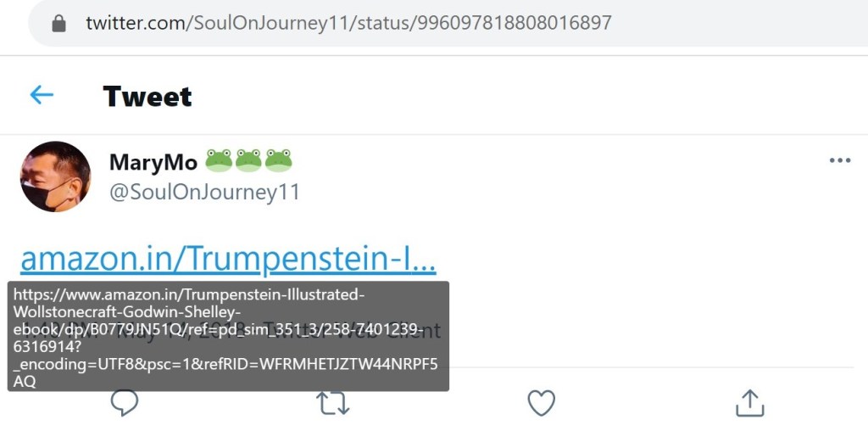Reply to the tweet
This screenshot has width=868, height=431.
pyautogui.click(x=124, y=404)
